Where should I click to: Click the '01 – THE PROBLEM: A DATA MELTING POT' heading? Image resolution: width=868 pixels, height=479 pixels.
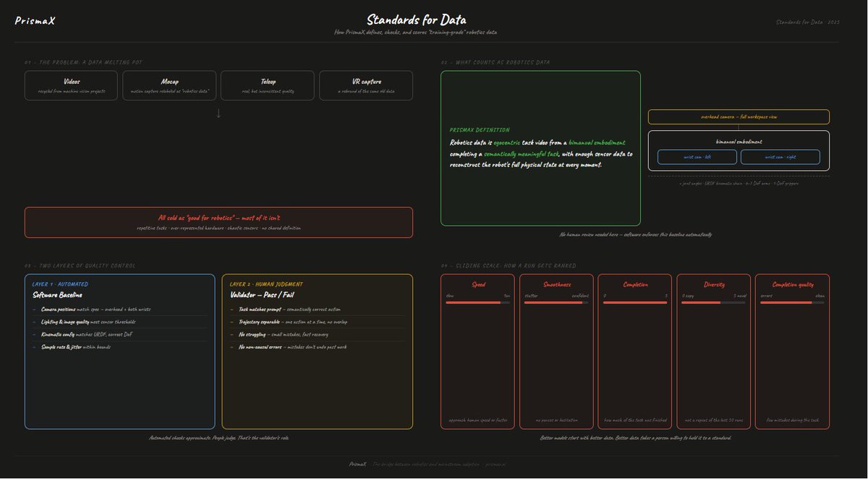point(83,62)
